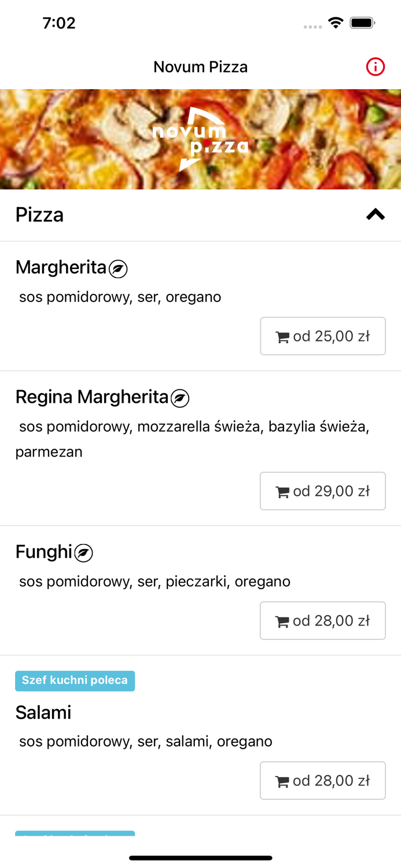Viewport: 401px width, 868px height.
Task: Click the vegetarian leaf icon by Funghi
Action: (x=83, y=553)
